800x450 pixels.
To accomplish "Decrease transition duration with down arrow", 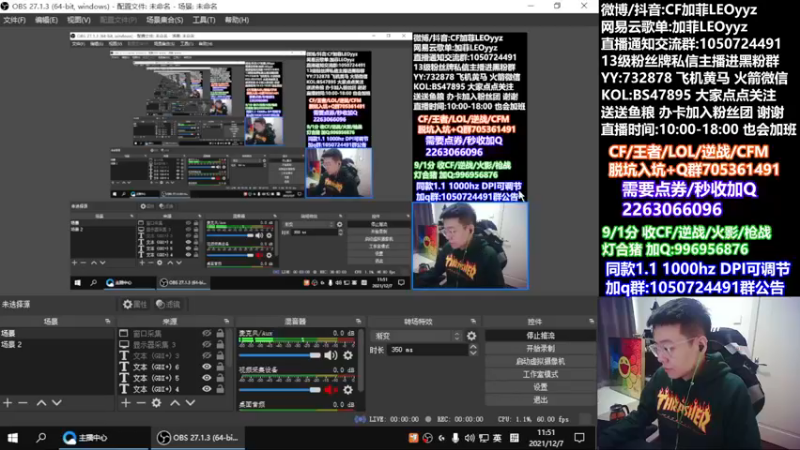I will [473, 353].
